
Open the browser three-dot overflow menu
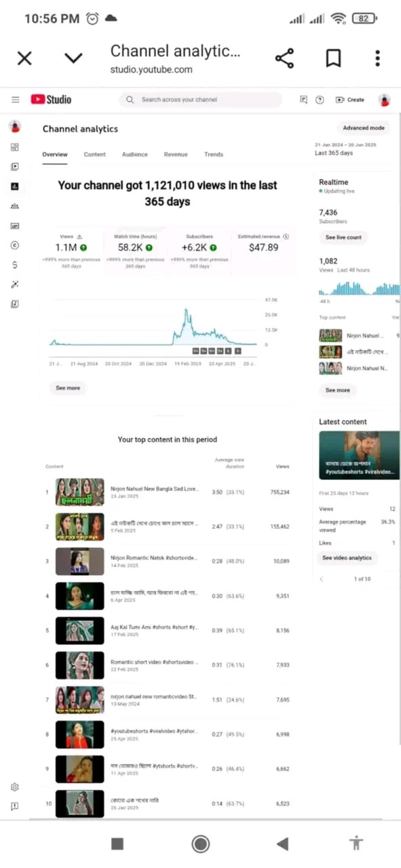pos(377,58)
